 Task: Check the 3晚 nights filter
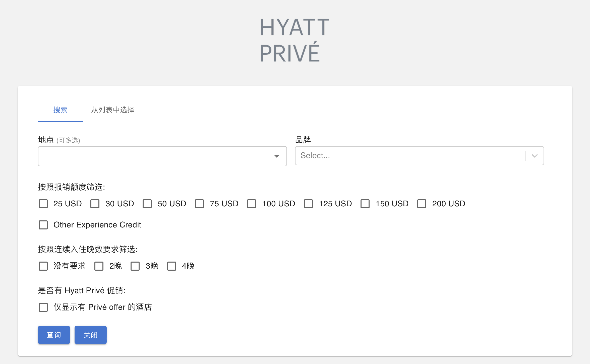pos(135,266)
